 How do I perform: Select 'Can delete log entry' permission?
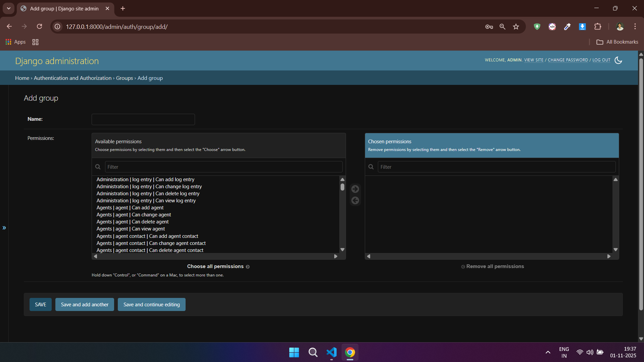point(216,194)
